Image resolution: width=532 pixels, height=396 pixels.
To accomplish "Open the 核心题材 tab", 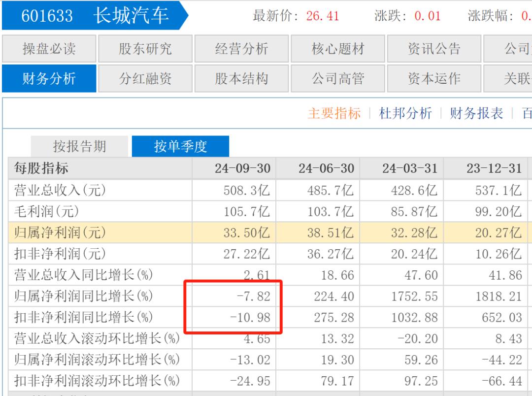I will [338, 49].
